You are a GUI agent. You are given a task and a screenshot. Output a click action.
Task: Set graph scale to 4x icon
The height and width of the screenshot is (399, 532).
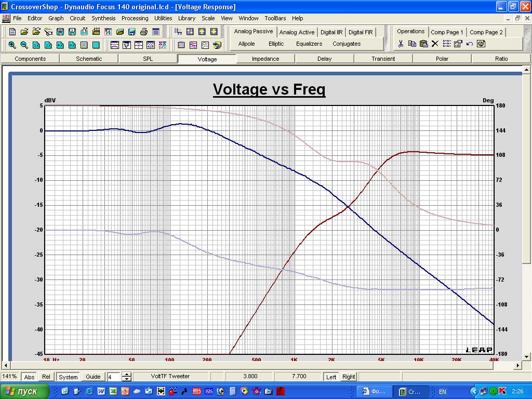(x=60, y=45)
